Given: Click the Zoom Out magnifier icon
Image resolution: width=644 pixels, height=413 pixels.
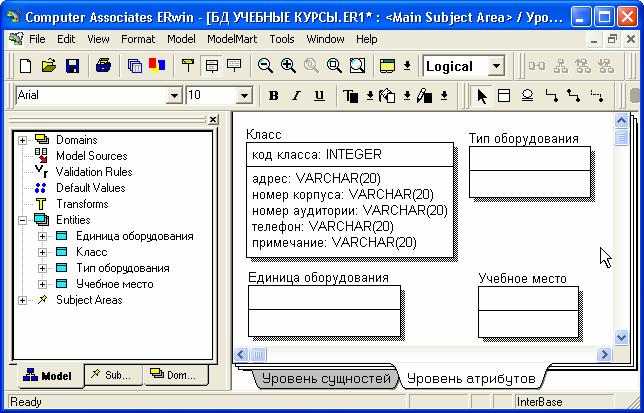Looking at the screenshot, I should click(265, 66).
